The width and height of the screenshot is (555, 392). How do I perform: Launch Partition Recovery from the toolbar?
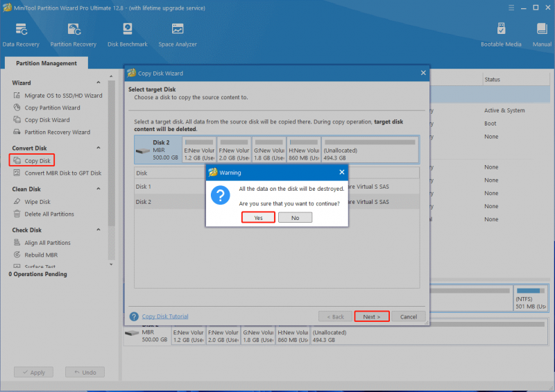[74, 35]
